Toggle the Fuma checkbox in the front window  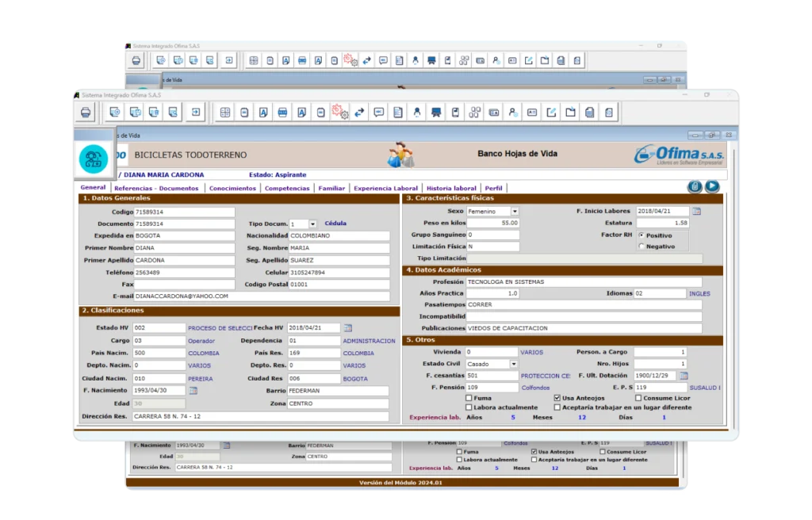pyautogui.click(x=469, y=398)
